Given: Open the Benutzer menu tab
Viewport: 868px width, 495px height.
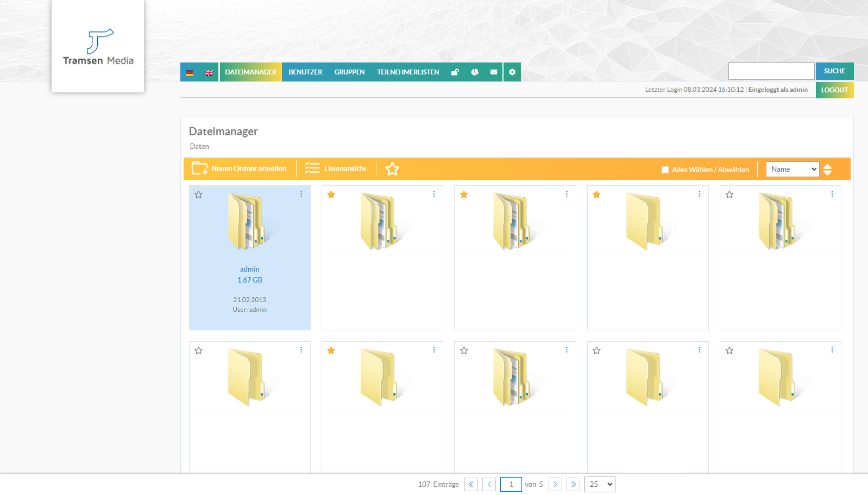Looking at the screenshot, I should [x=305, y=72].
